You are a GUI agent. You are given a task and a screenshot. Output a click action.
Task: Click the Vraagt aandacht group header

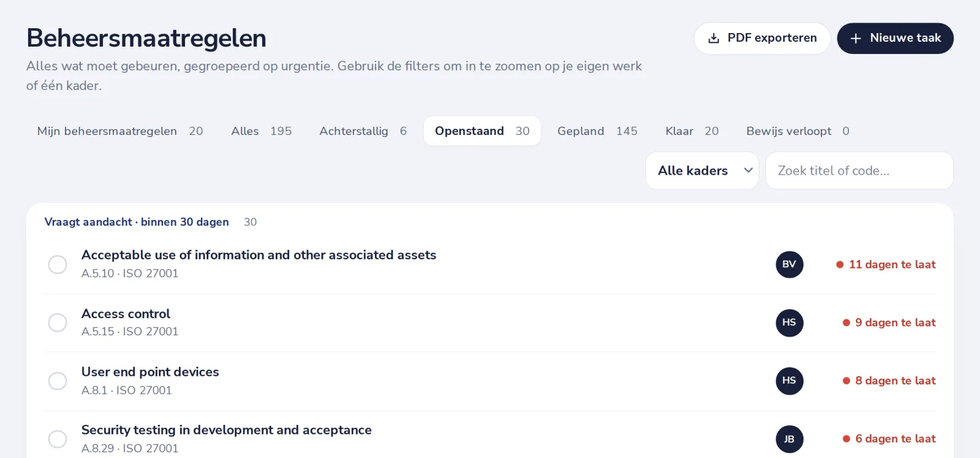[137, 222]
